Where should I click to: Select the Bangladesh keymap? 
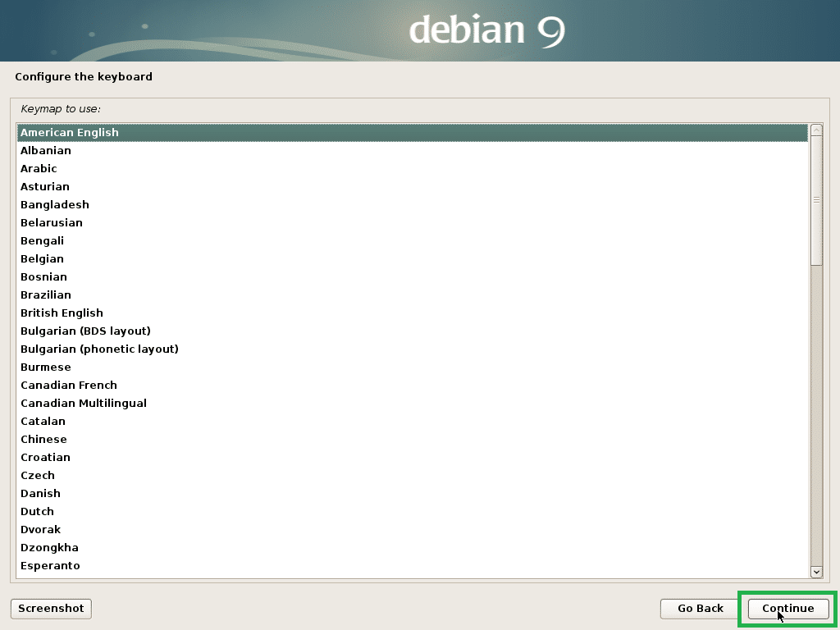412,204
